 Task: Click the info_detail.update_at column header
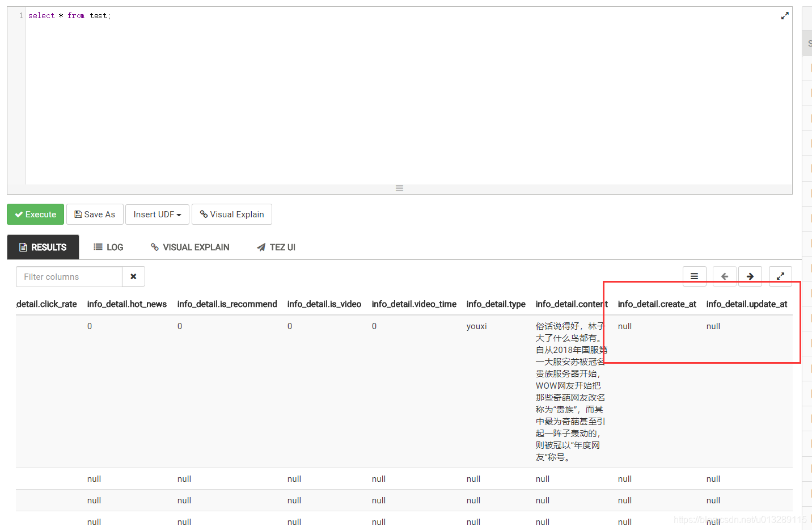(x=747, y=304)
